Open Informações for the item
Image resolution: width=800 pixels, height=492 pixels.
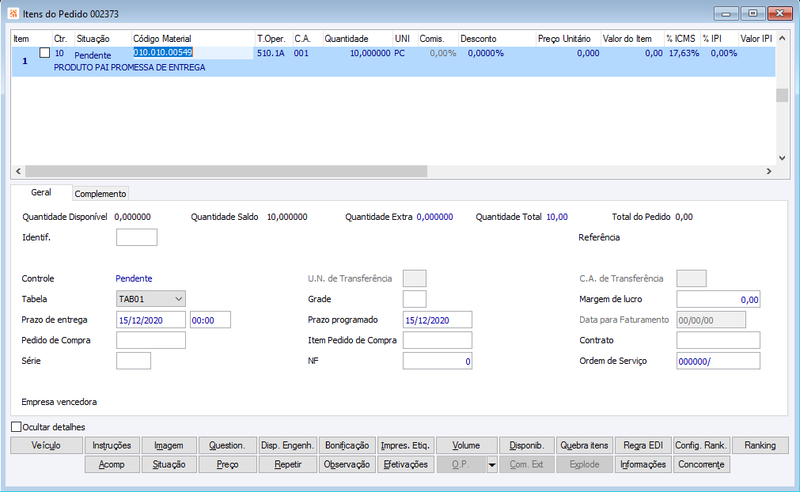643,464
